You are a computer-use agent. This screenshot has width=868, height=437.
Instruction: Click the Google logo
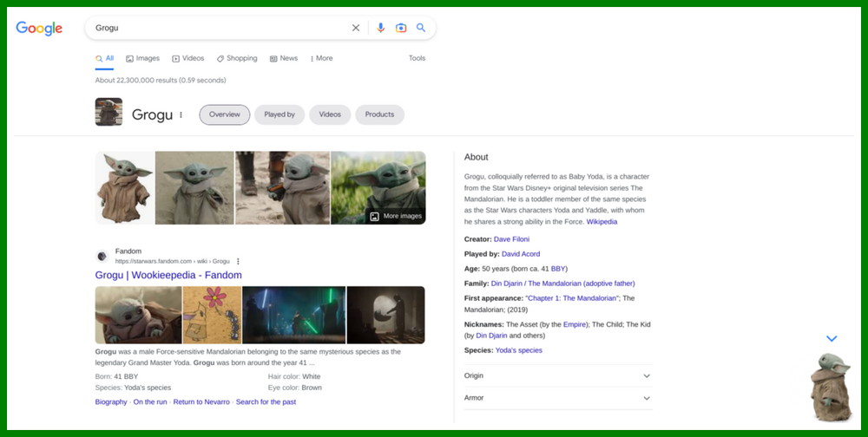coord(39,29)
